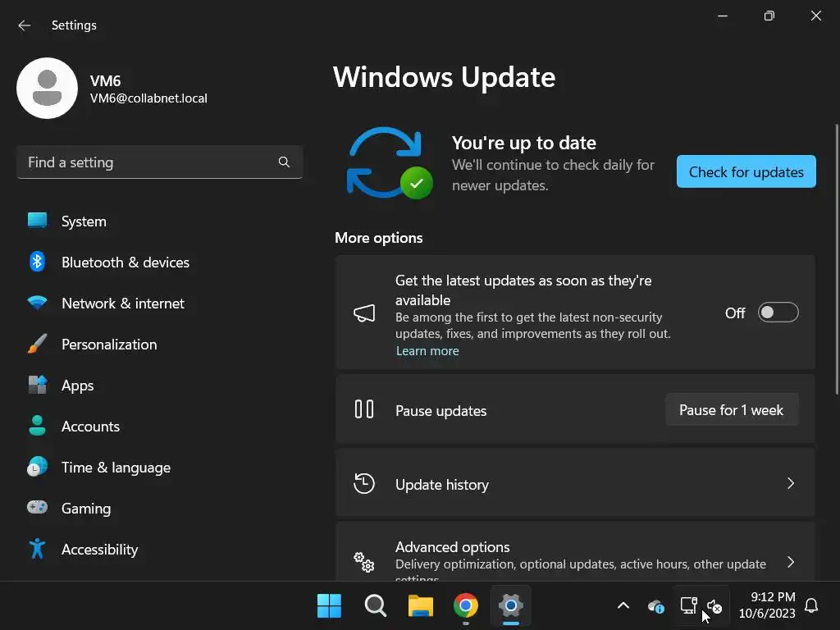The height and width of the screenshot is (630, 840).
Task: Click the OneDrive cloud tray icon
Action: coord(656,606)
